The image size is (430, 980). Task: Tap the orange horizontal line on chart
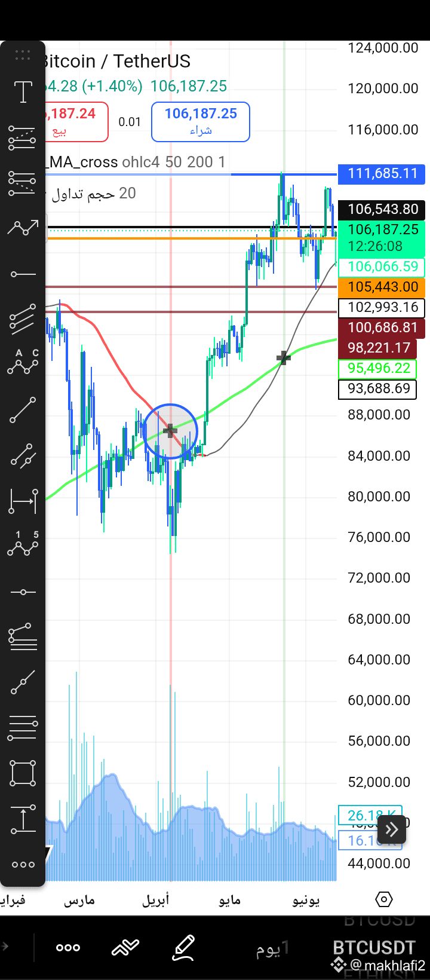[191, 238]
